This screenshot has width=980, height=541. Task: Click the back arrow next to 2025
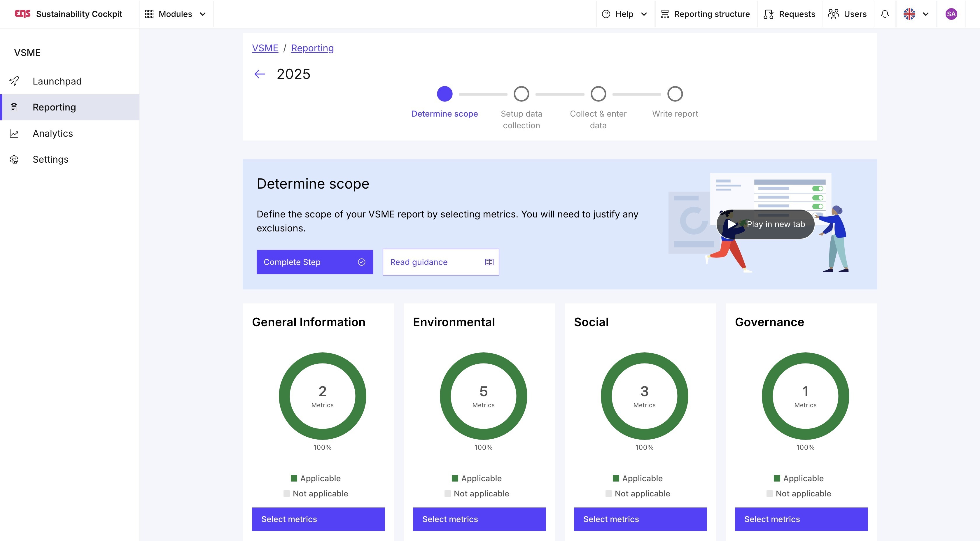click(x=260, y=74)
